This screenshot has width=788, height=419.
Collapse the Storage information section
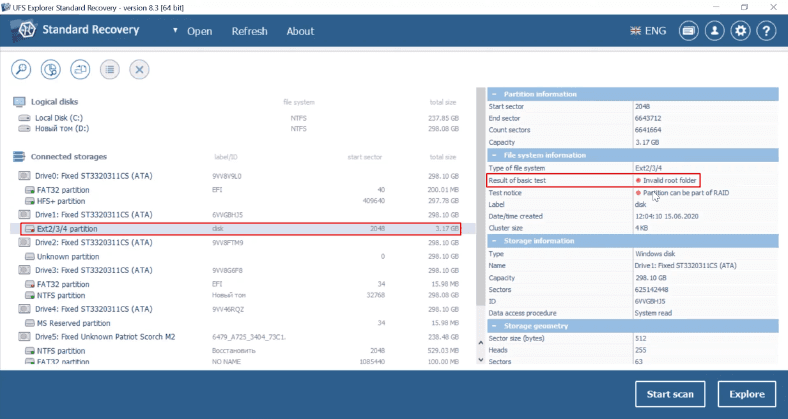(495, 241)
